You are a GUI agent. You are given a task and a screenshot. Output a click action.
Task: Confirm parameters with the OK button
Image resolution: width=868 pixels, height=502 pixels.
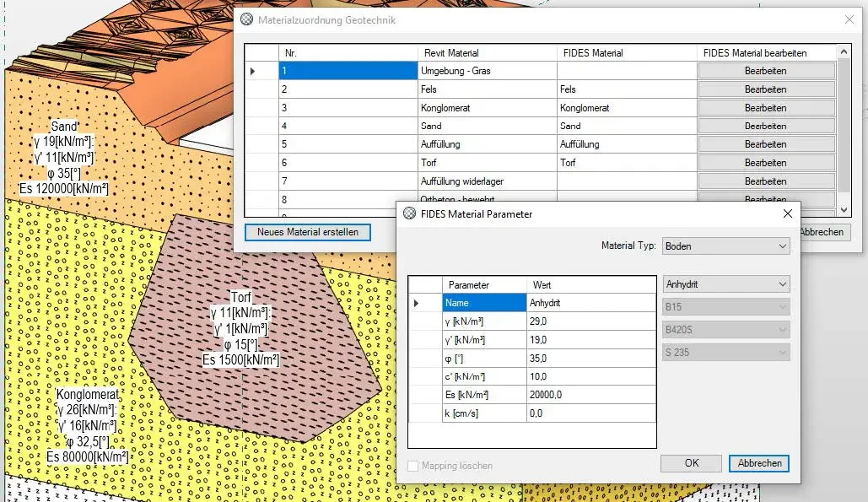coord(690,463)
